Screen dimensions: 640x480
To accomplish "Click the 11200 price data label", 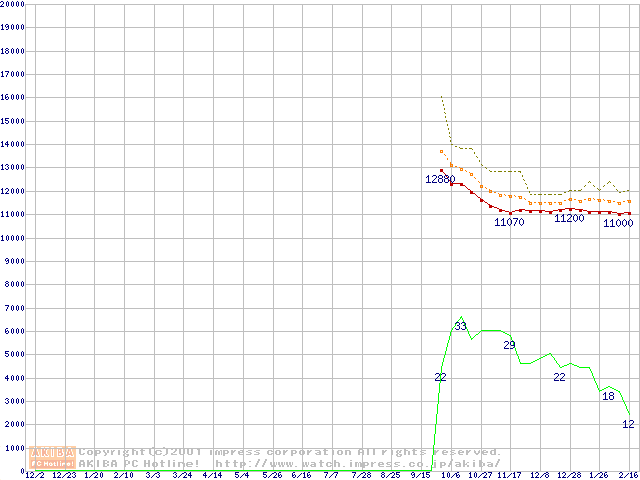I will (569, 218).
